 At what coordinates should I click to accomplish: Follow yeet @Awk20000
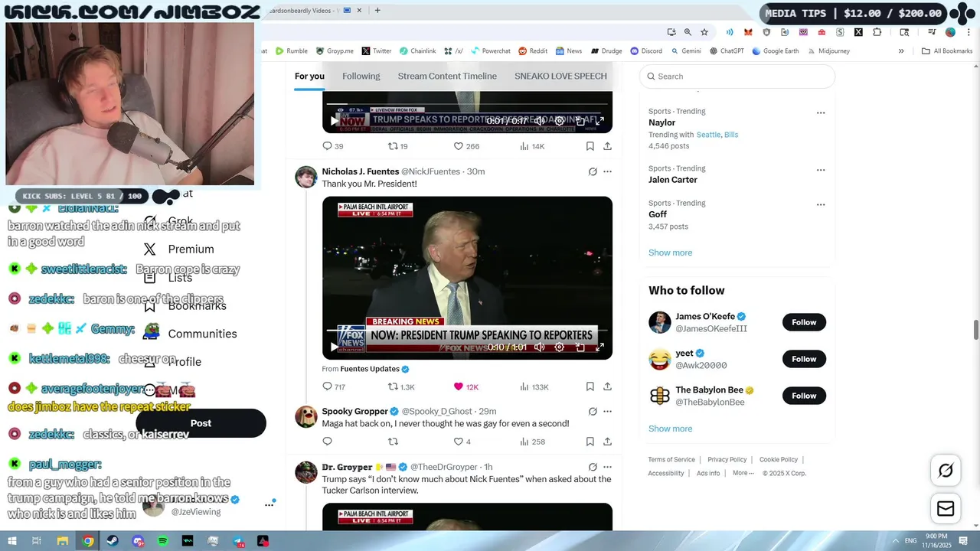pos(804,359)
